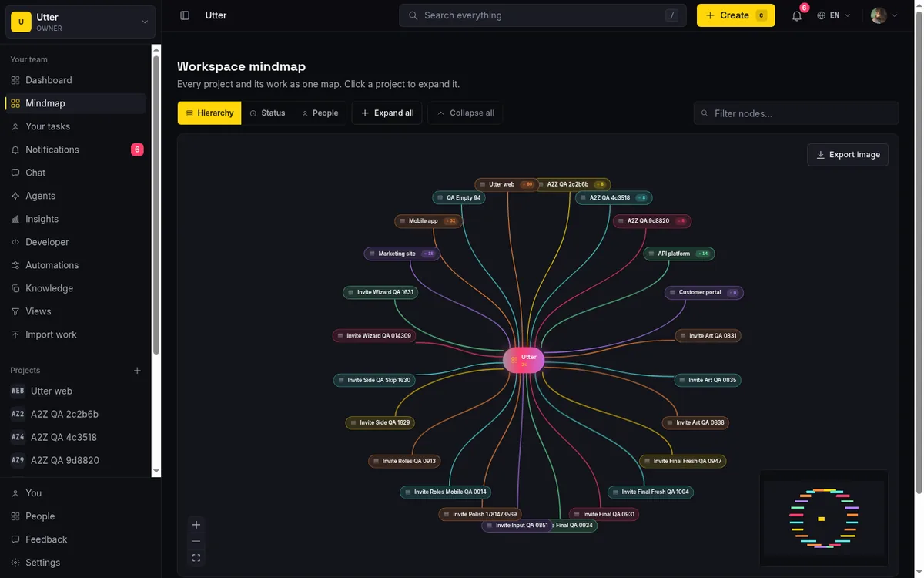Focus the Search everything field
Screen dimensions: 924x578
click(x=543, y=15)
